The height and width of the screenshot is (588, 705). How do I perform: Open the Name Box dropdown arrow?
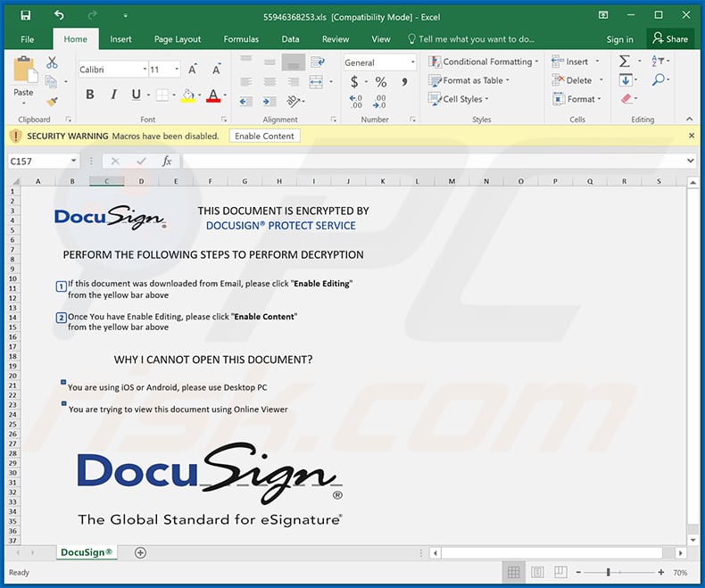coord(73,161)
